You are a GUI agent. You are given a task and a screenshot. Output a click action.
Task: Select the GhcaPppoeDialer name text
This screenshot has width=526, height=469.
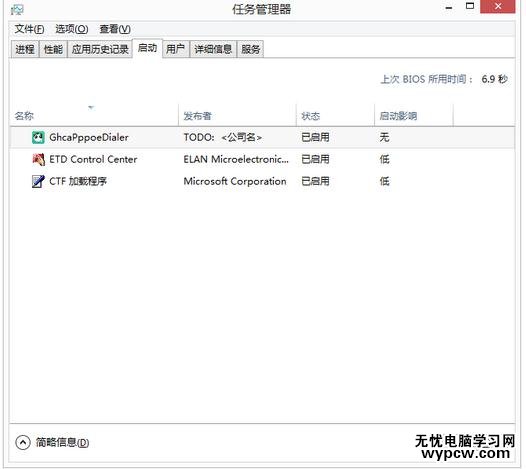tap(89, 138)
